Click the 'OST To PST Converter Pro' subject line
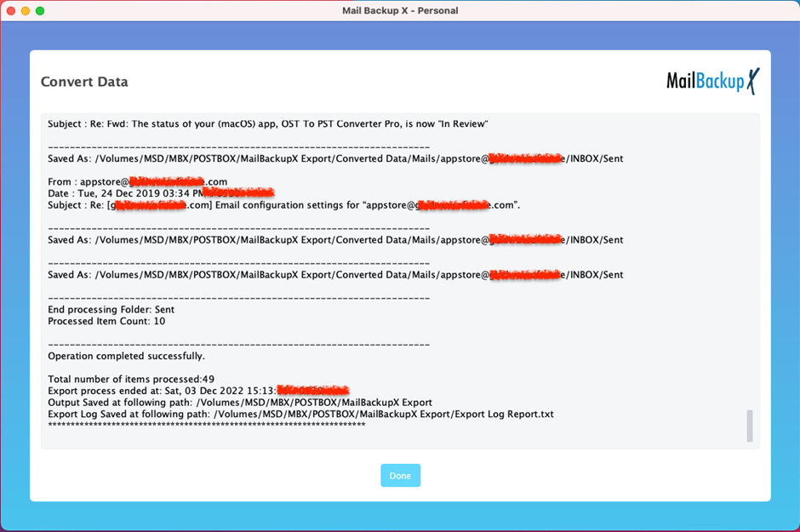Viewport: 800px width, 532px height. coord(268,124)
